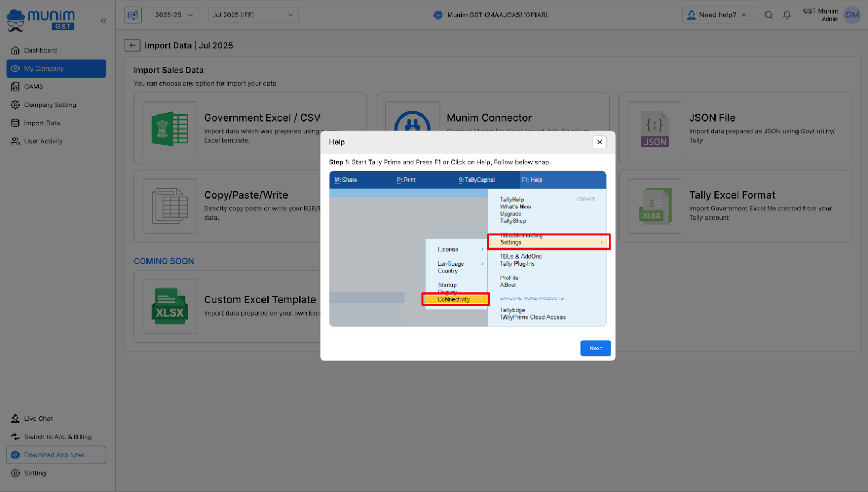The height and width of the screenshot is (492, 868).
Task: Open the notifications bell icon
Action: point(787,15)
